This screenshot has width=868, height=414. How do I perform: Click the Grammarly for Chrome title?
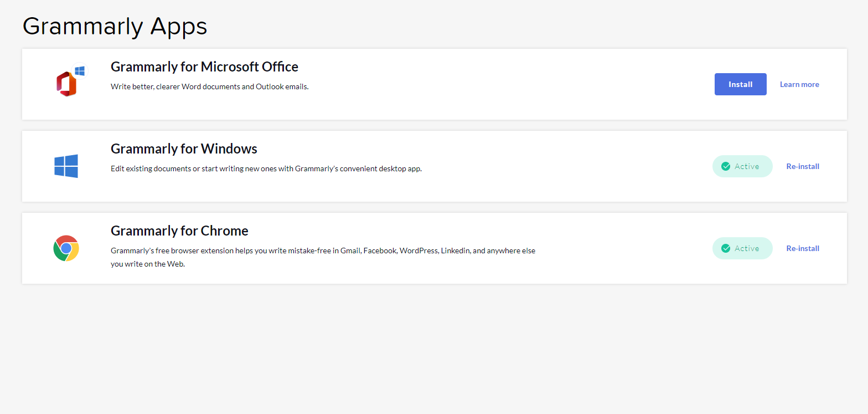(x=179, y=231)
